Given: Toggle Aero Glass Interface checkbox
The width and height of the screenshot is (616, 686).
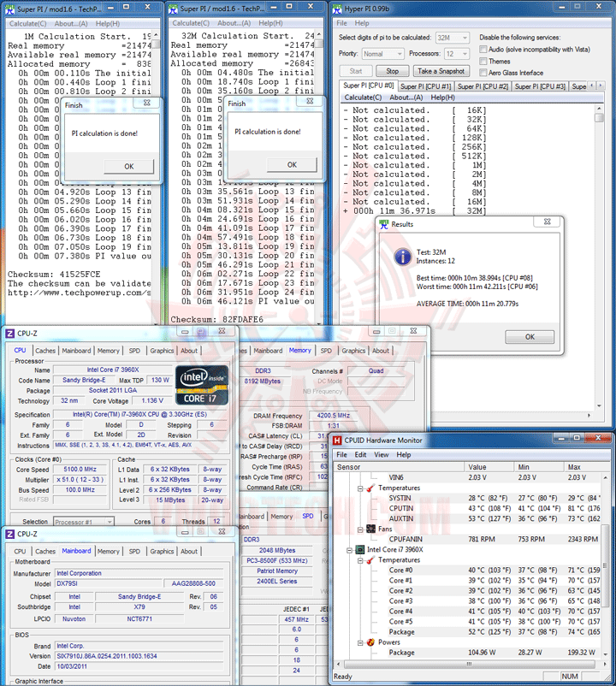Looking at the screenshot, I should click(x=483, y=73).
